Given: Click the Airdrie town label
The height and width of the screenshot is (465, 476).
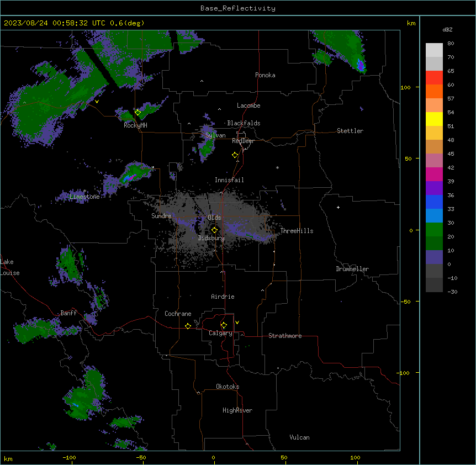Looking at the screenshot, I should click(223, 297).
